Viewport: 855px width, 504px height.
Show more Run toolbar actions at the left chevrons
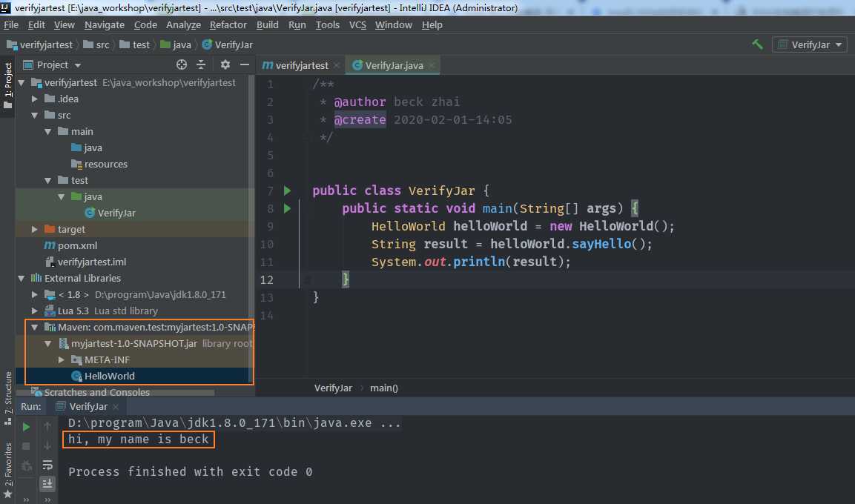point(26,499)
